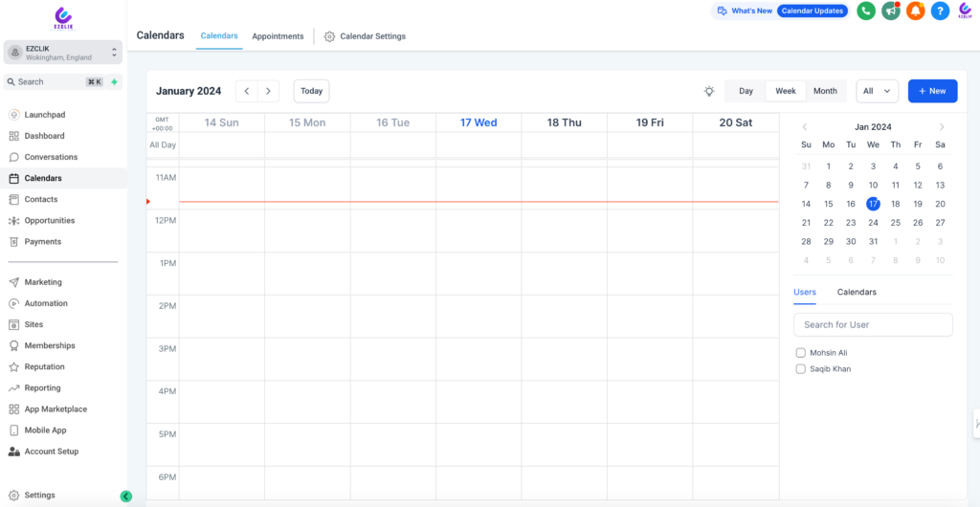Open the All filter dropdown

click(x=877, y=91)
